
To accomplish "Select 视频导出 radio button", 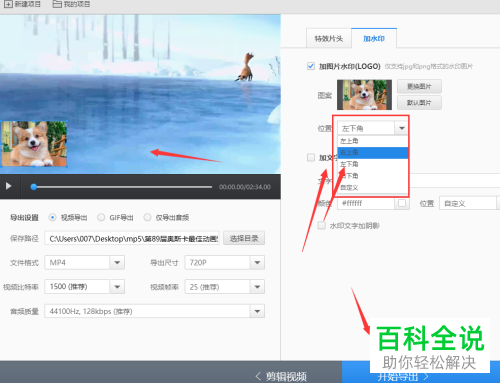I will [x=52, y=218].
